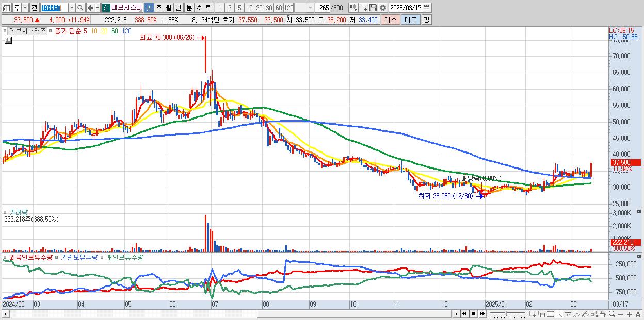Click the chart compare icon left of save
The width and height of the screenshot is (644, 320).
363,8
